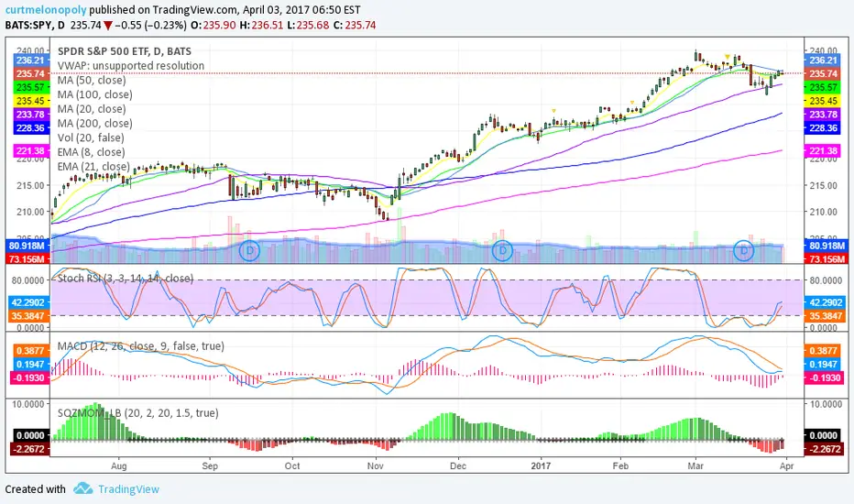Select the MA (20, close) indicator legend
Image resolution: width=854 pixels, height=504 pixels.
(x=92, y=109)
